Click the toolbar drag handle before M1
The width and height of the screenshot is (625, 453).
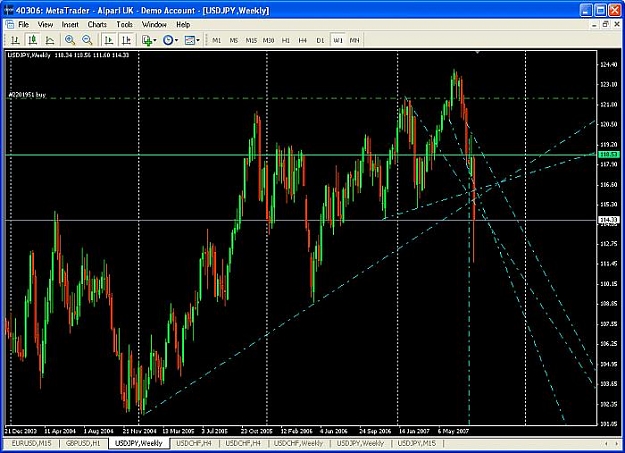pos(206,40)
